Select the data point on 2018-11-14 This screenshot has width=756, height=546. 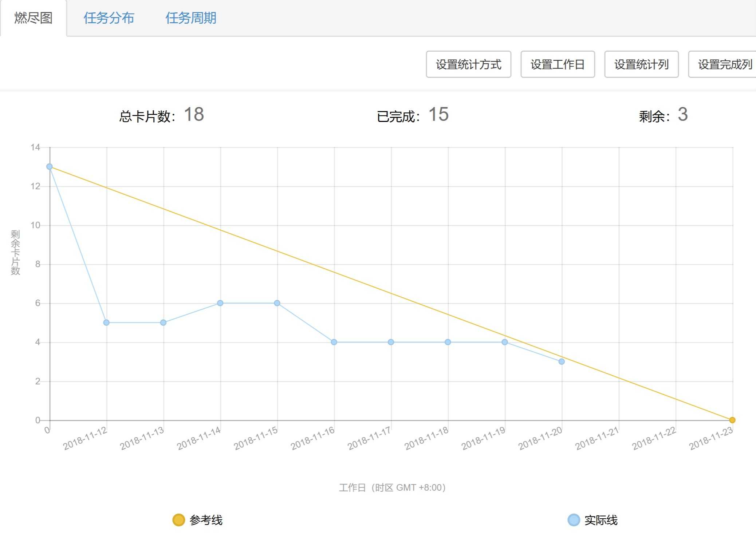click(x=220, y=303)
